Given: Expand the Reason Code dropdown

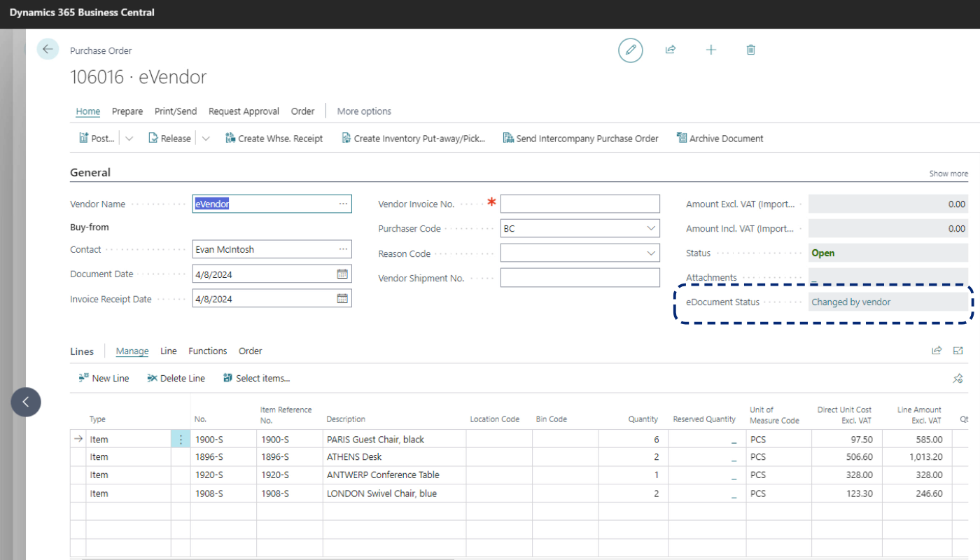Looking at the screenshot, I should tap(651, 253).
